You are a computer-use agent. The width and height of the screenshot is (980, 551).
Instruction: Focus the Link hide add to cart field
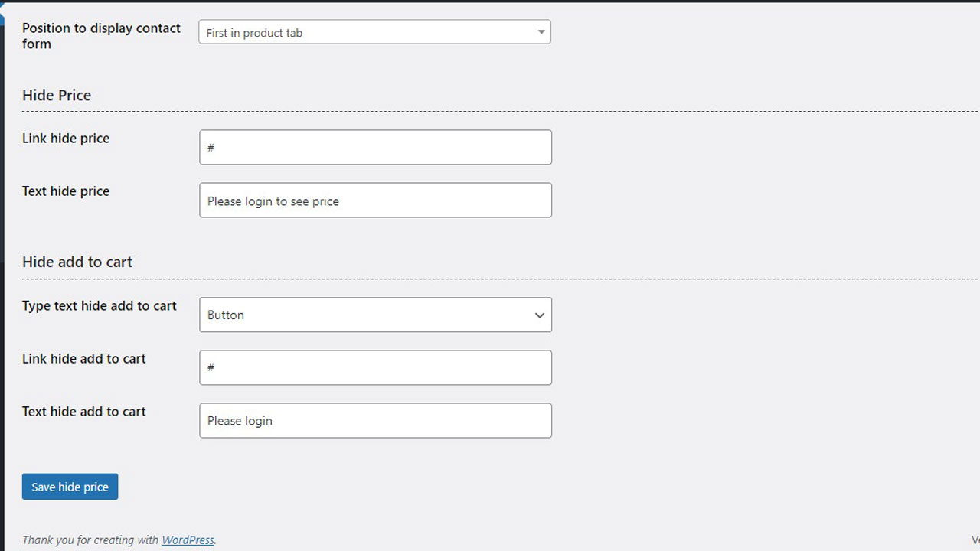[x=375, y=367]
